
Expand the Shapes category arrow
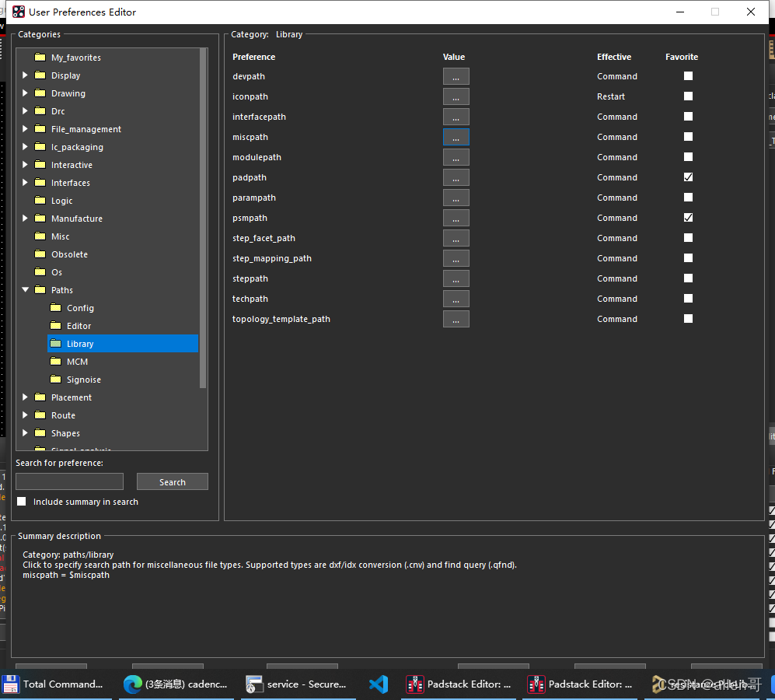click(25, 433)
